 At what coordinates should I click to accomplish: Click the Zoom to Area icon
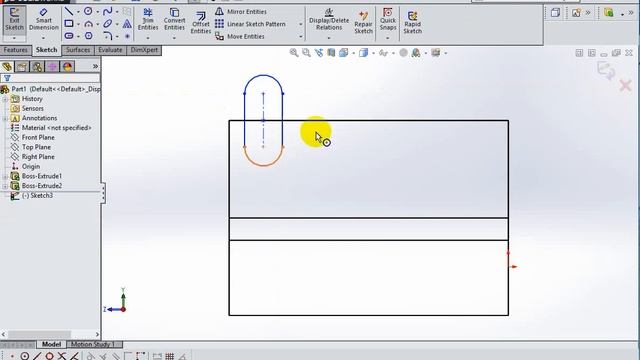tap(306, 53)
